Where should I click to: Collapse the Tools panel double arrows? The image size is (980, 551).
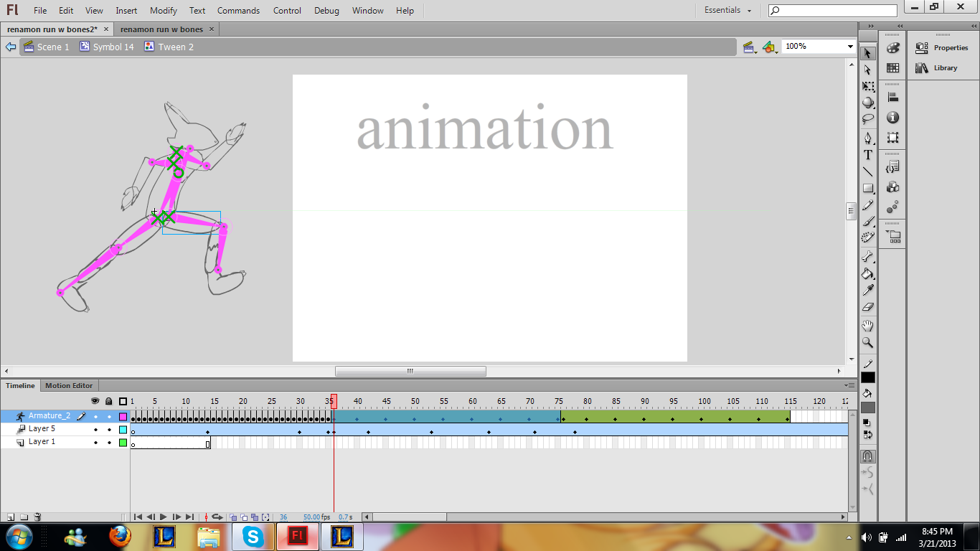click(871, 26)
